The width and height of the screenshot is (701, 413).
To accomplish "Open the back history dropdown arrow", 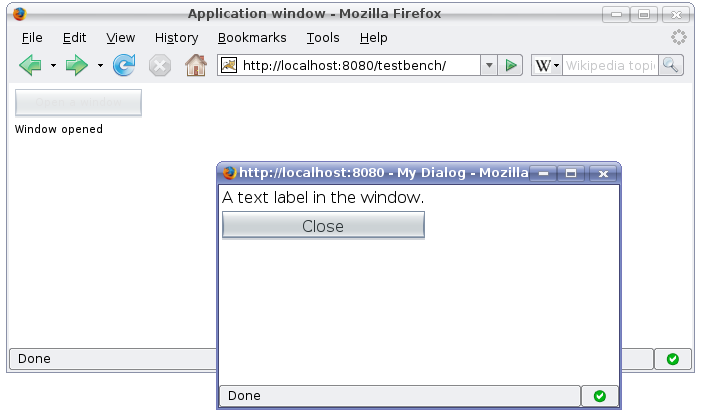I will pyautogui.click(x=53, y=65).
